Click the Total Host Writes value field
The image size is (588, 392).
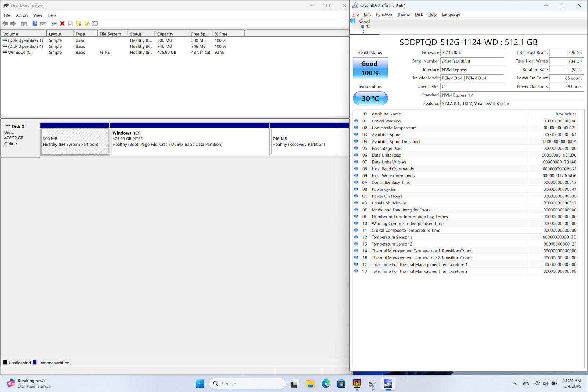point(566,61)
